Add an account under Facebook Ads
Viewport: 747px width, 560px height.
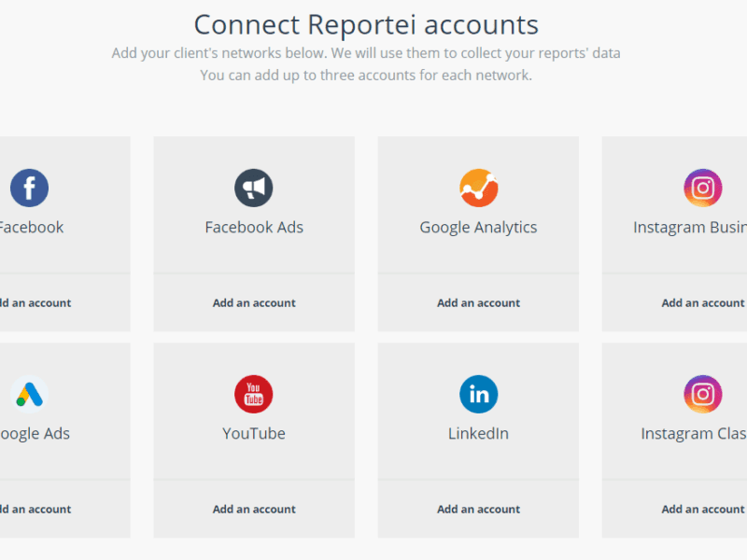pyautogui.click(x=254, y=302)
